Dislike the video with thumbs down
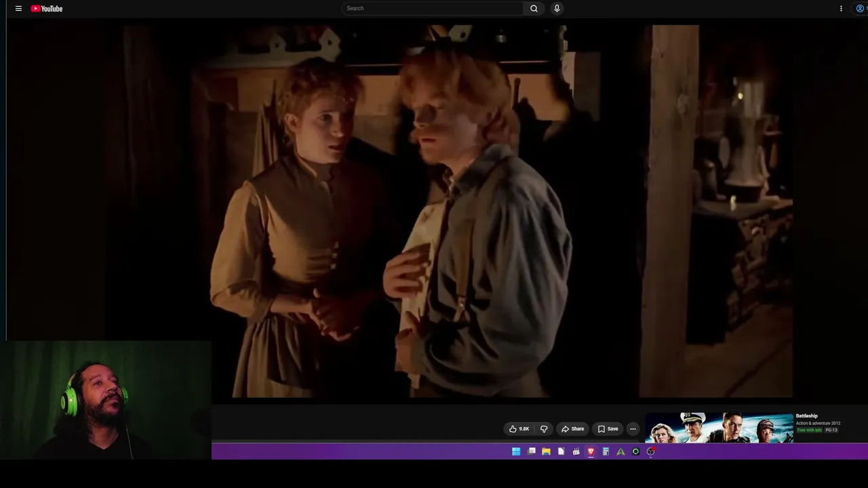The width and height of the screenshot is (868, 488). [x=543, y=429]
